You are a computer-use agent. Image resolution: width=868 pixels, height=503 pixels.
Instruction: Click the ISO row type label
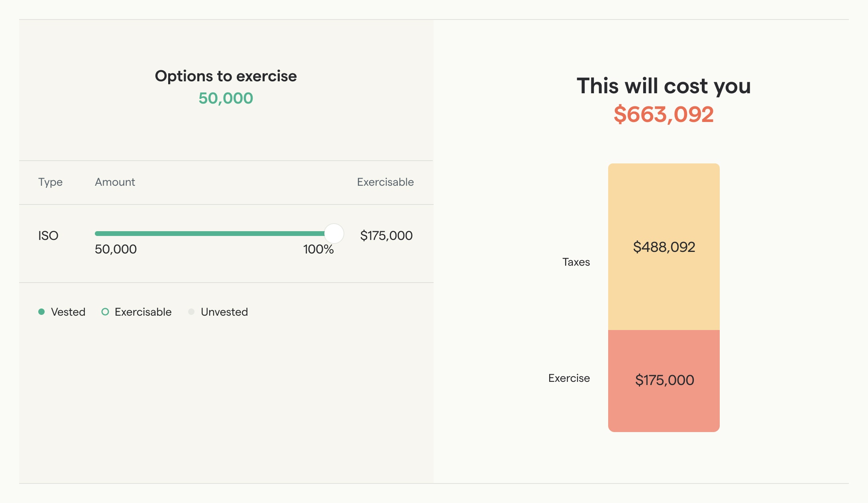(48, 236)
